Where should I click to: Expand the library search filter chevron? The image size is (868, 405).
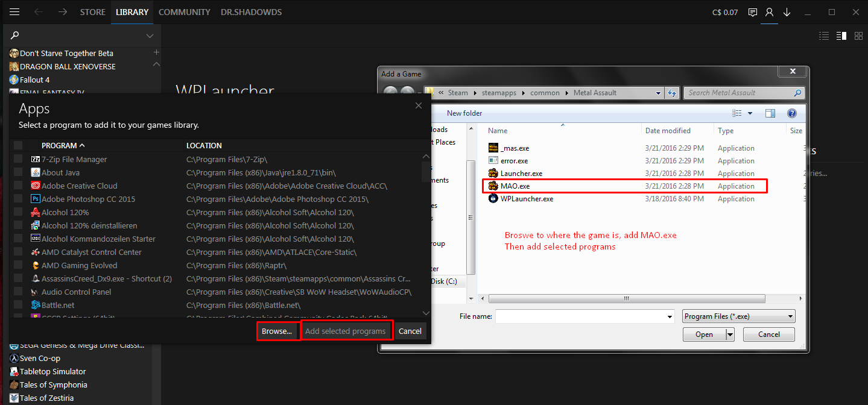click(150, 36)
